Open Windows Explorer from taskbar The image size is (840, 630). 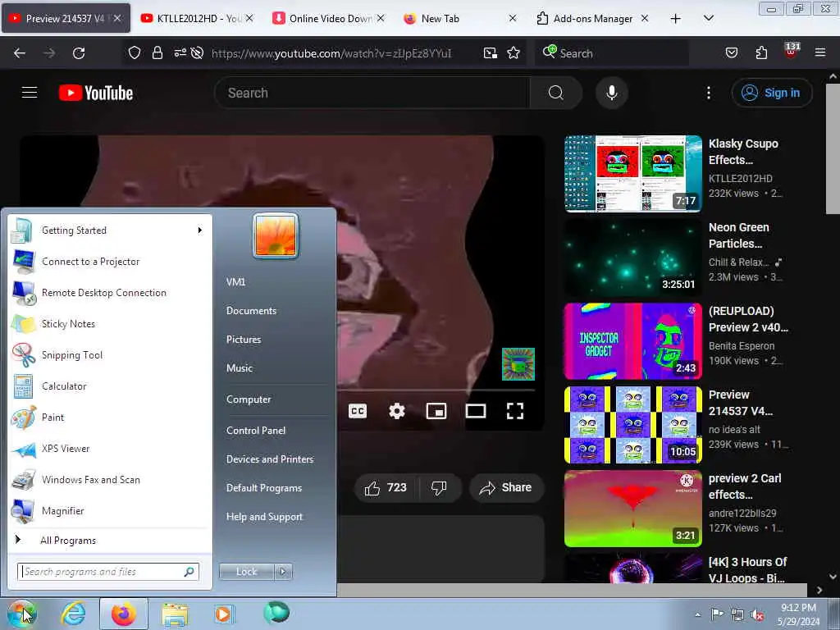click(x=175, y=614)
